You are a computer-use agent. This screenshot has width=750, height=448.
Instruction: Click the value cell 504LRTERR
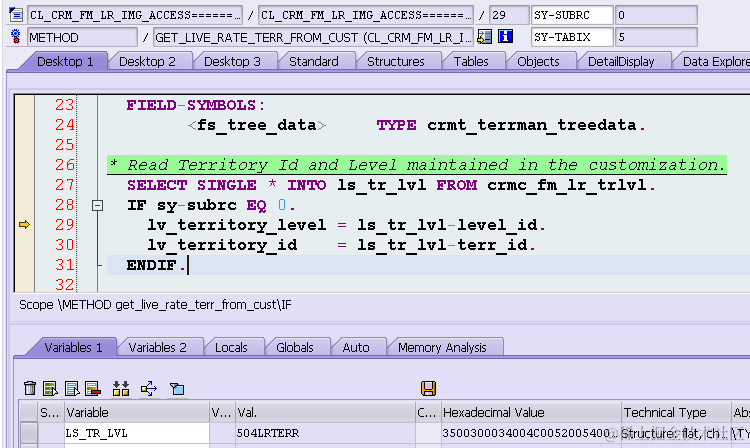pyautogui.click(x=325, y=433)
